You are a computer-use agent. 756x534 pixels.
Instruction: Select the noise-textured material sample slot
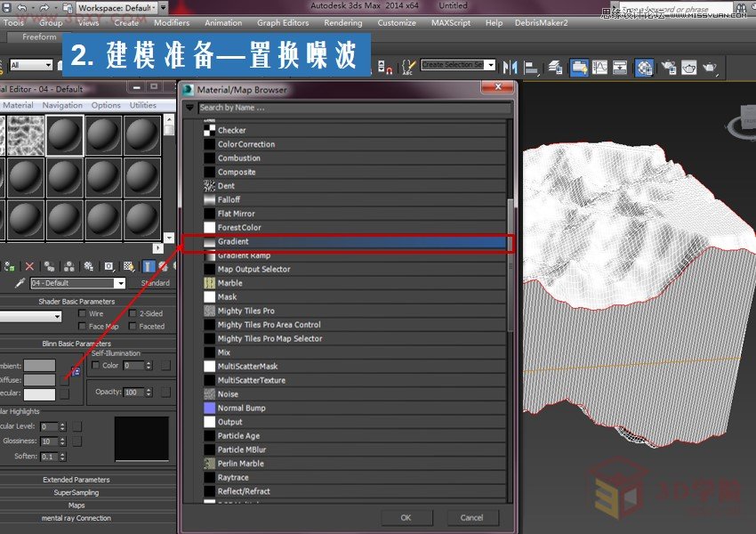[25, 135]
